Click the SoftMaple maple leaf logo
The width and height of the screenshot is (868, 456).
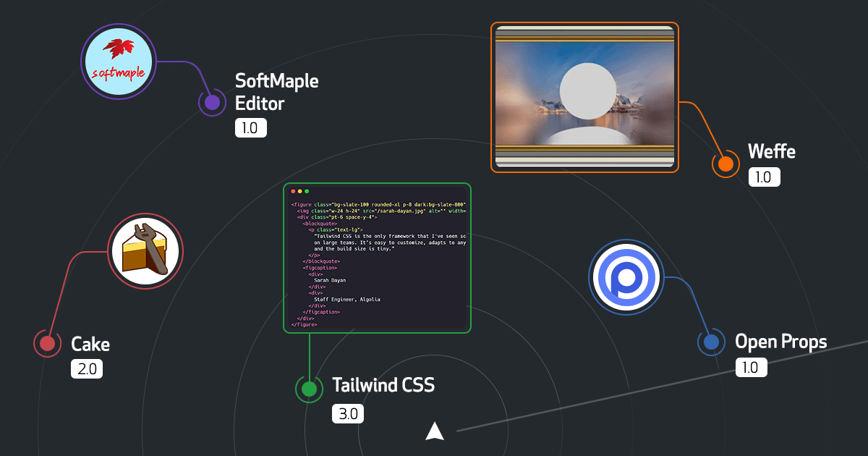coord(118,61)
